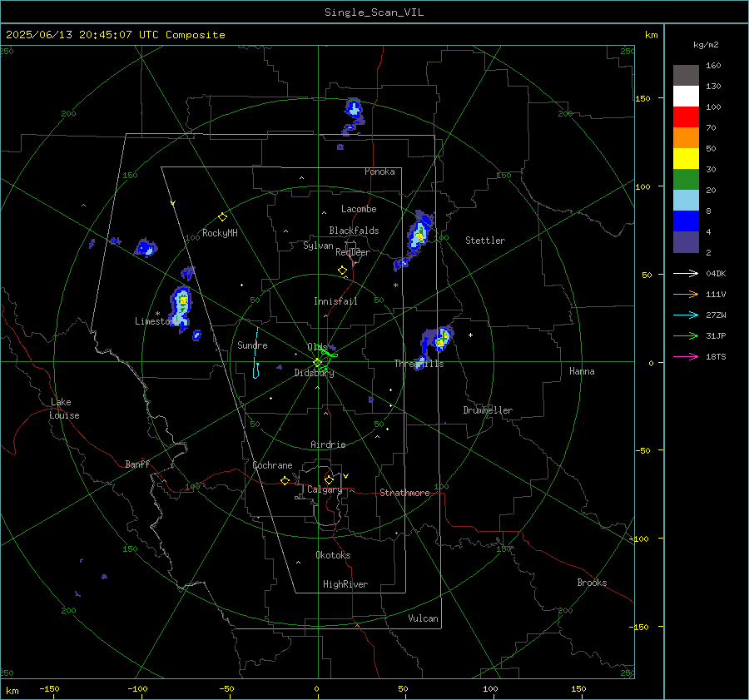This screenshot has width=749, height=700.
Task: Click the Brooks city label
Action: (592, 583)
